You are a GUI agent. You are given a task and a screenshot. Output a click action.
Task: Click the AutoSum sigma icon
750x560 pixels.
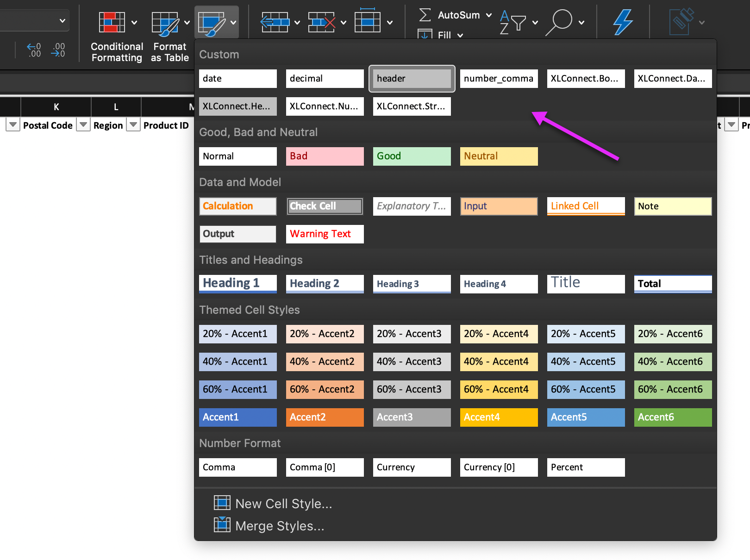425,15
